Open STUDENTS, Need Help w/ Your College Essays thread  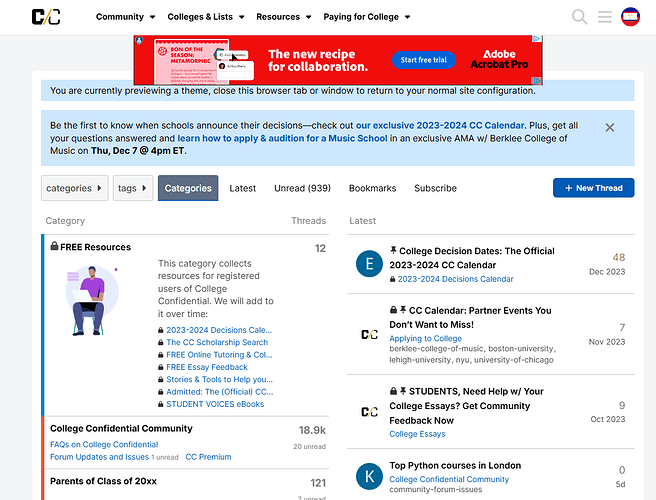[466, 406]
